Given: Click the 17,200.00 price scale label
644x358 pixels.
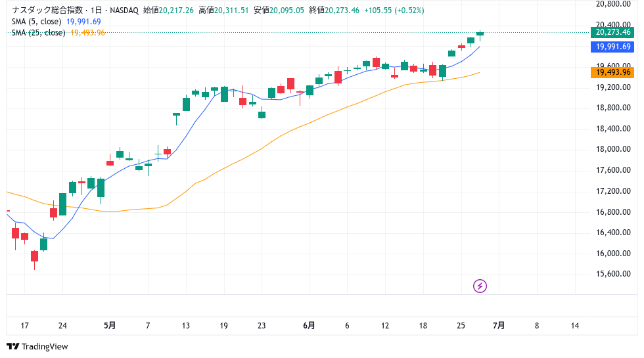Looking at the screenshot, I should pos(613,191).
